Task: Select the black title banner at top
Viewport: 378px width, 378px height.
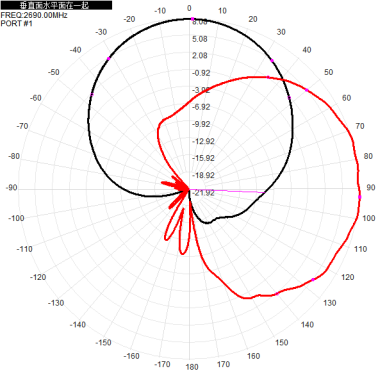Action: [x=56, y=5]
